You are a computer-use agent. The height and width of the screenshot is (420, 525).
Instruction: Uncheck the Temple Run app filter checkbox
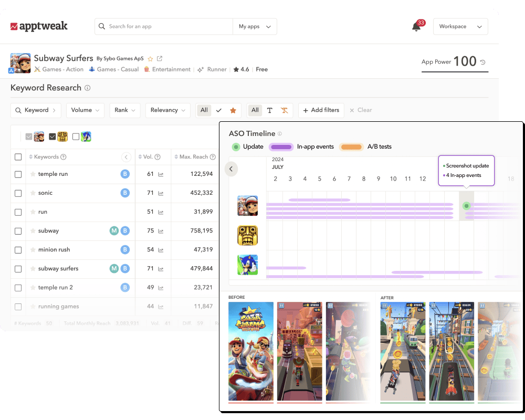[x=52, y=135]
